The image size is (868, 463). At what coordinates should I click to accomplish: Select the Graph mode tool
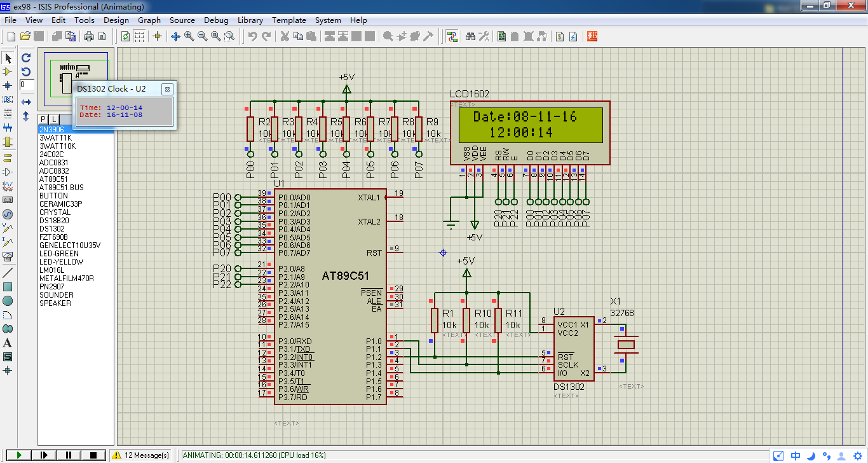click(x=8, y=186)
